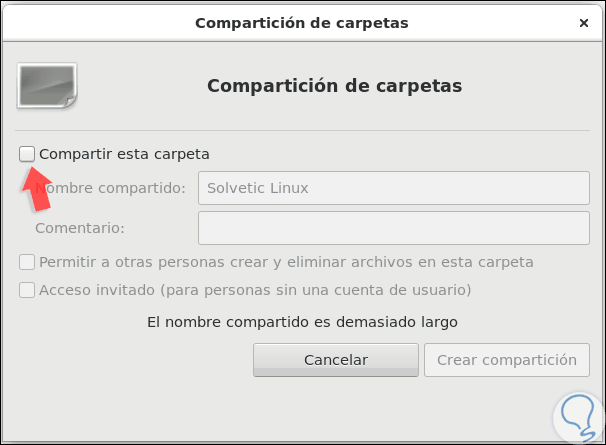606x445 pixels.
Task: Close the Compartición de carpetas dialog
Action: (583, 22)
